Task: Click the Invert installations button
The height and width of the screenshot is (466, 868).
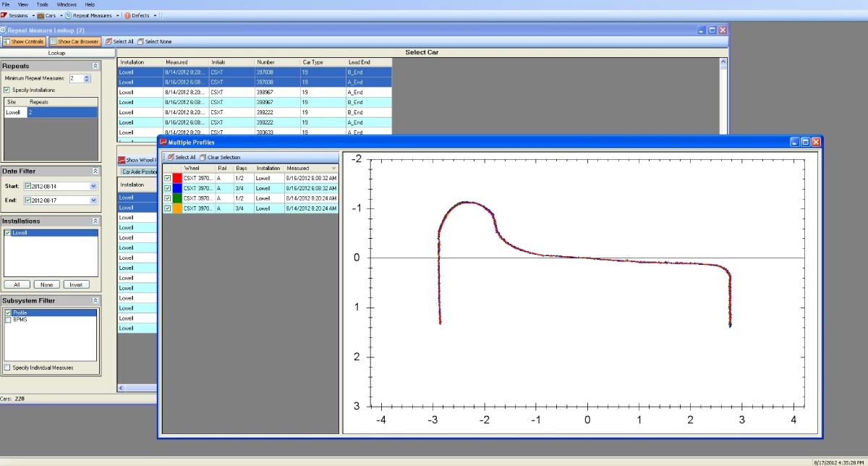Action: (x=76, y=284)
